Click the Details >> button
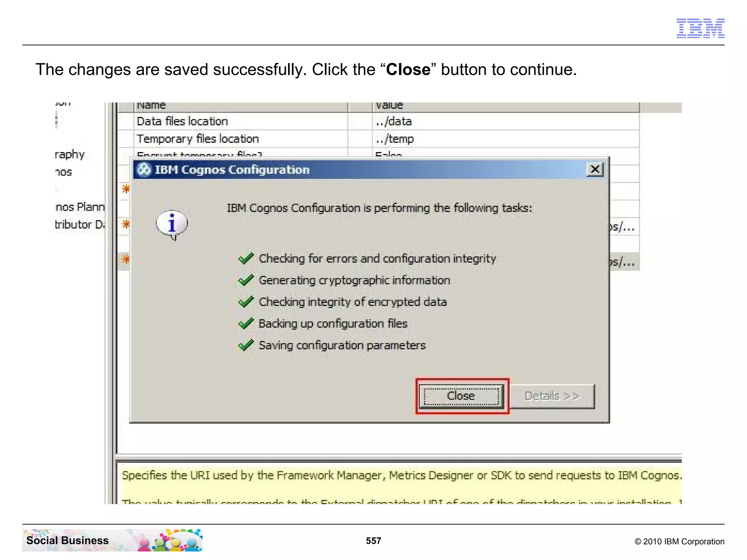747x560 pixels. coord(552,396)
